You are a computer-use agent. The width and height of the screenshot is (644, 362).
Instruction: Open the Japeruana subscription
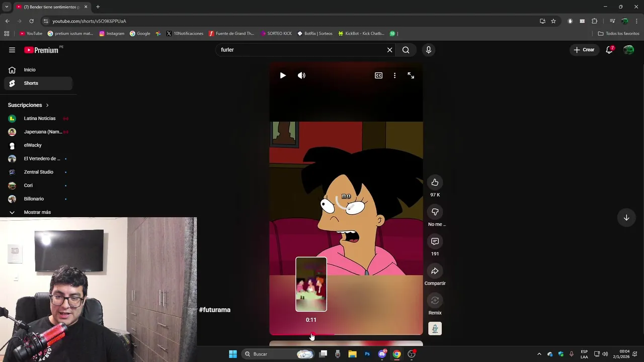pyautogui.click(x=38, y=132)
